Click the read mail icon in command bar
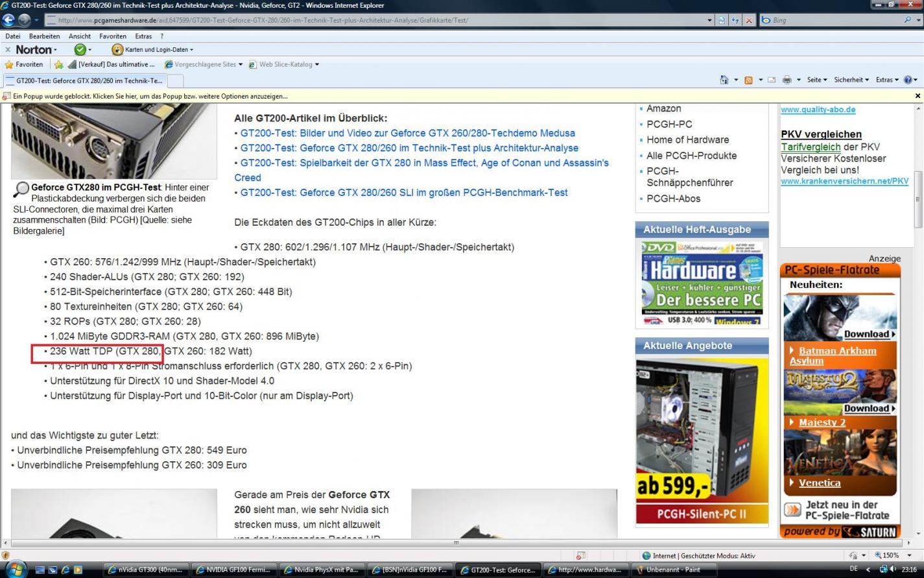924x578 pixels. (x=772, y=80)
